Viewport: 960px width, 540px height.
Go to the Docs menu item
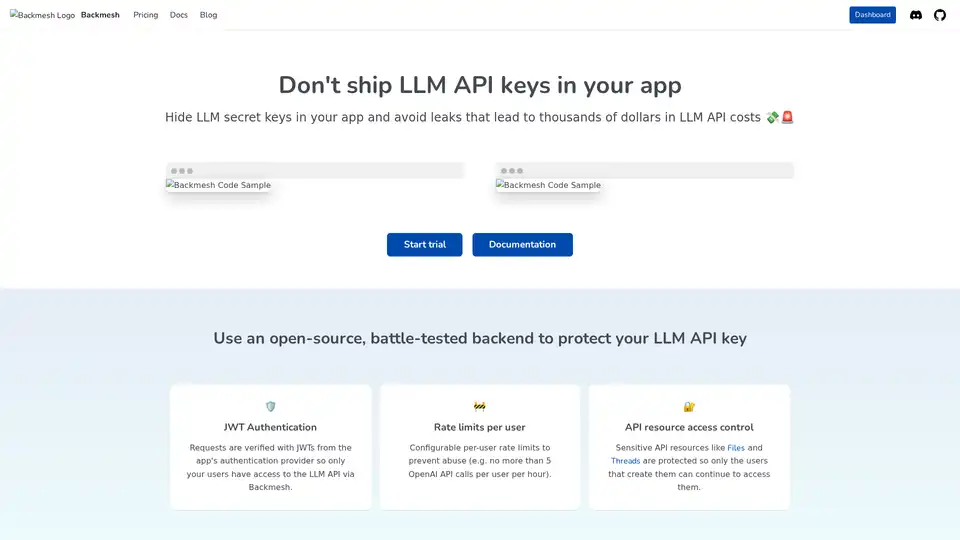[x=178, y=15]
